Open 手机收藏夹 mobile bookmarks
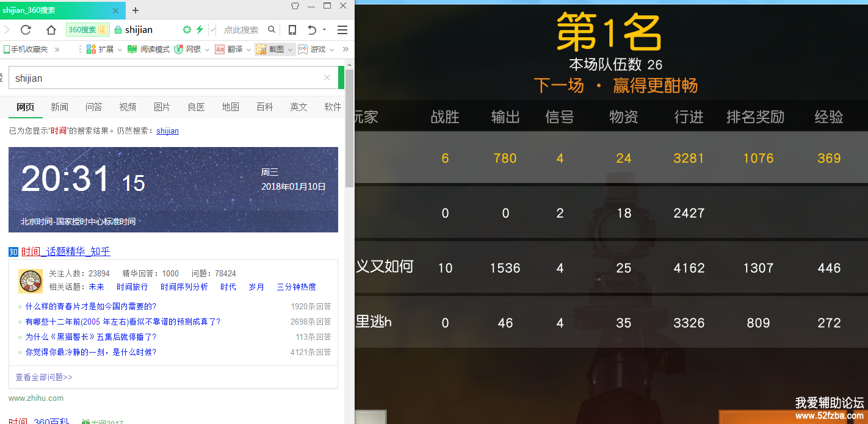The height and width of the screenshot is (424, 868). 25,49
